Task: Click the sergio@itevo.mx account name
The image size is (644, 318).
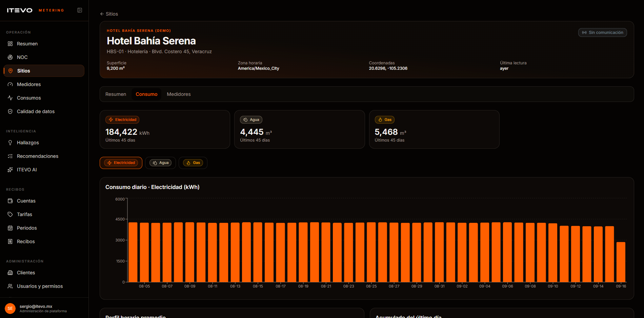Action: pyautogui.click(x=36, y=306)
